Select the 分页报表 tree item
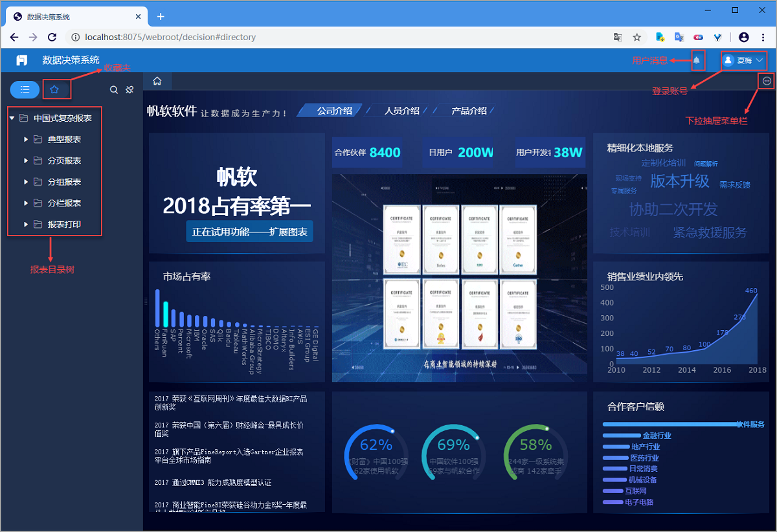 click(x=64, y=161)
